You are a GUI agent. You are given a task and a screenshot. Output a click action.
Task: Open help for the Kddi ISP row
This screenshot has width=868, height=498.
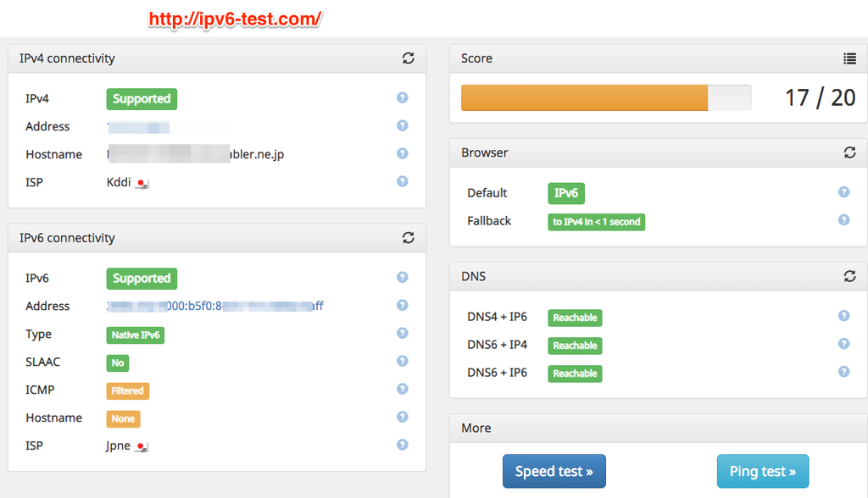point(403,181)
